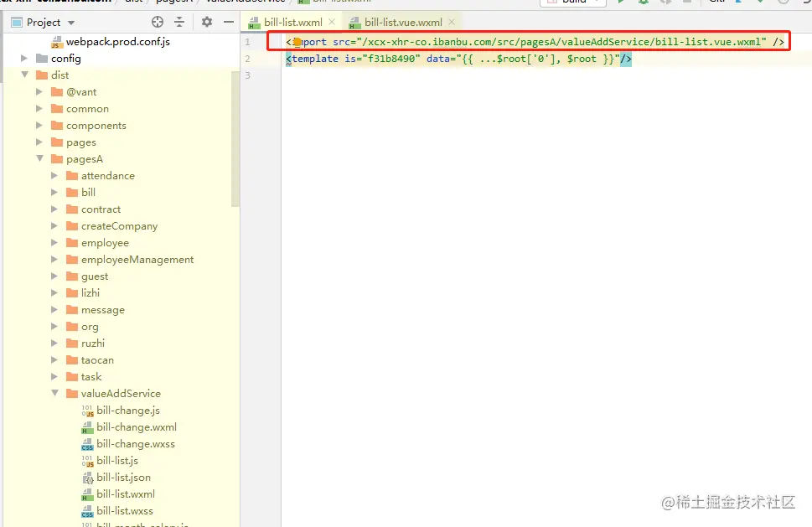
Task: Collapse the dist folder
Action: pyautogui.click(x=24, y=75)
